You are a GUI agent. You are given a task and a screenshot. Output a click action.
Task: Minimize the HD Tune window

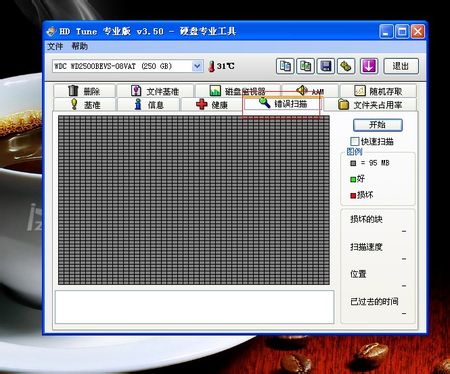click(x=386, y=32)
